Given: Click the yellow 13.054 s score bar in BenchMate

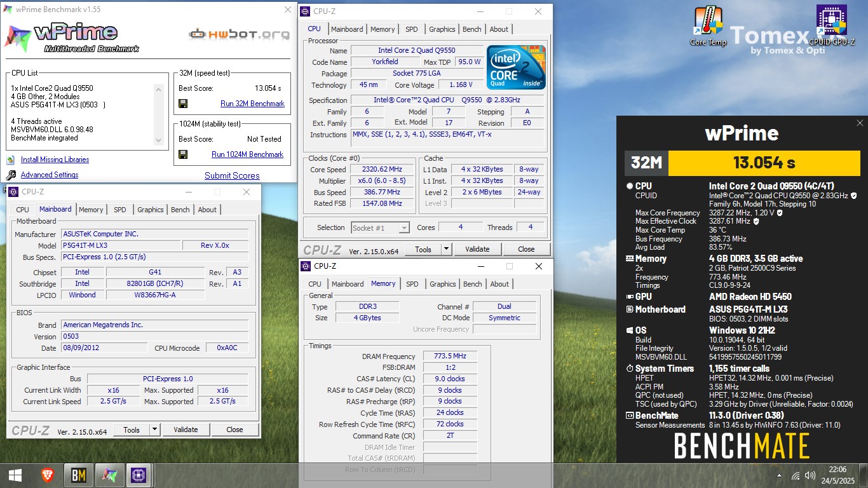Looking at the screenshot, I should pos(764,163).
